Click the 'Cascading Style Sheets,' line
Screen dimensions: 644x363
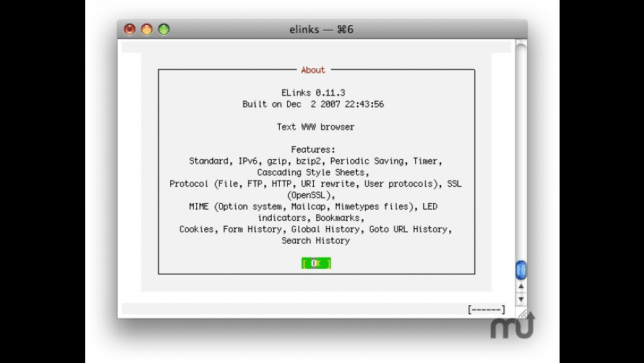click(x=313, y=173)
